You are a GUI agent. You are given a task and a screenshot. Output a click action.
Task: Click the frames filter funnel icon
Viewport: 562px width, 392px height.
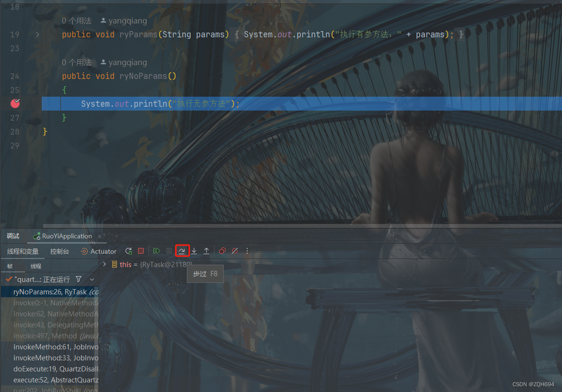coord(79,279)
